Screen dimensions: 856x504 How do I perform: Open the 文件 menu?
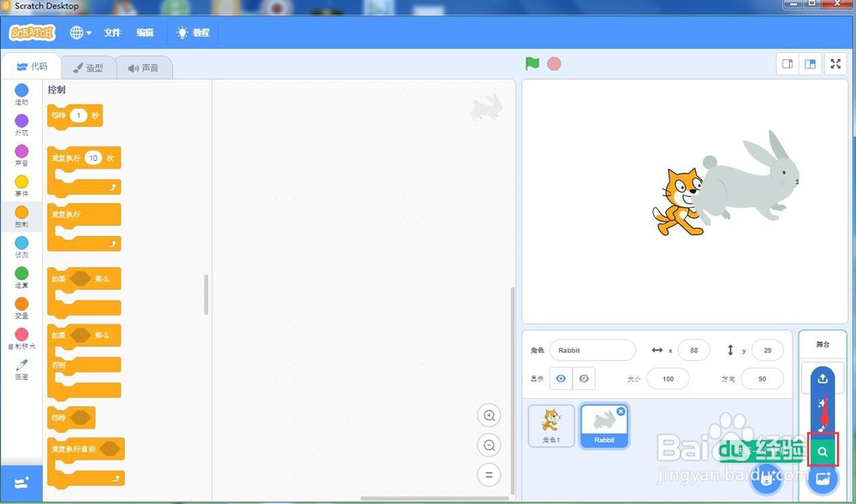click(x=112, y=33)
